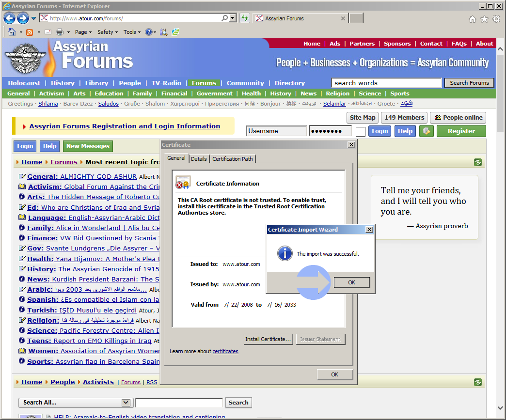Select the Assyrian Forums browser tab

(299, 18)
